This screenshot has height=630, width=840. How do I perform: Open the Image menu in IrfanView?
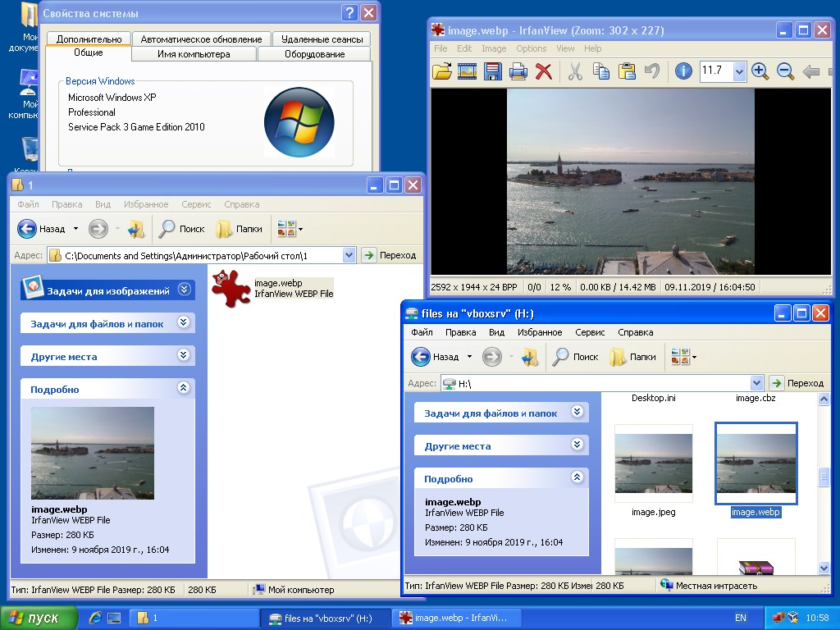[494, 48]
